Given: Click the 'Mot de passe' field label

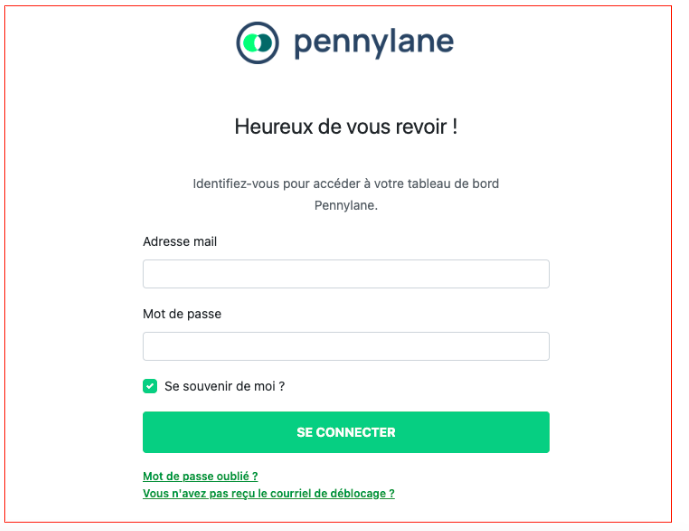Looking at the screenshot, I should click(x=182, y=314).
